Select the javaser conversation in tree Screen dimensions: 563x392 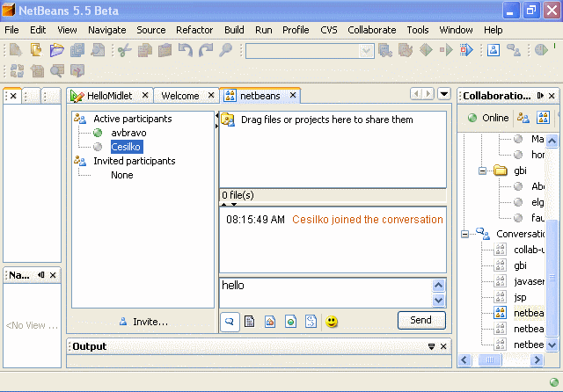click(x=529, y=281)
